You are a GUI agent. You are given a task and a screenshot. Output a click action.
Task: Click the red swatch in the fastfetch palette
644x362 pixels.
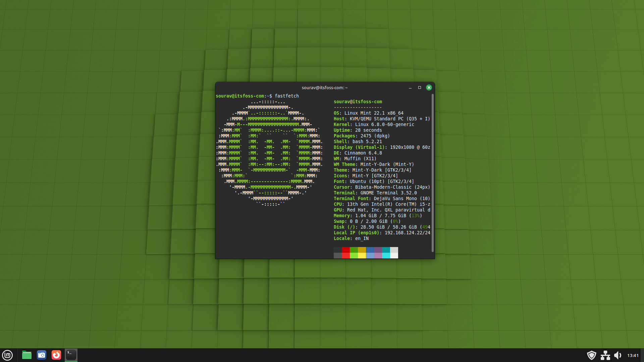pyautogui.click(x=345, y=253)
